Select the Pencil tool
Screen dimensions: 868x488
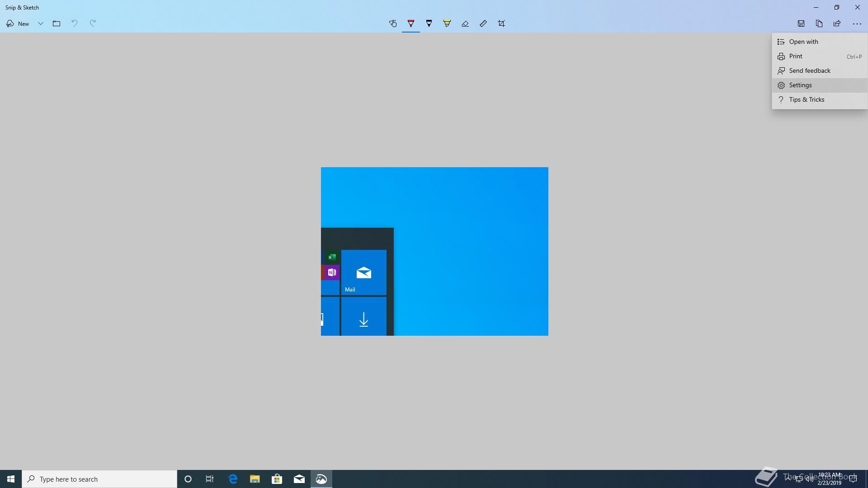pos(429,23)
